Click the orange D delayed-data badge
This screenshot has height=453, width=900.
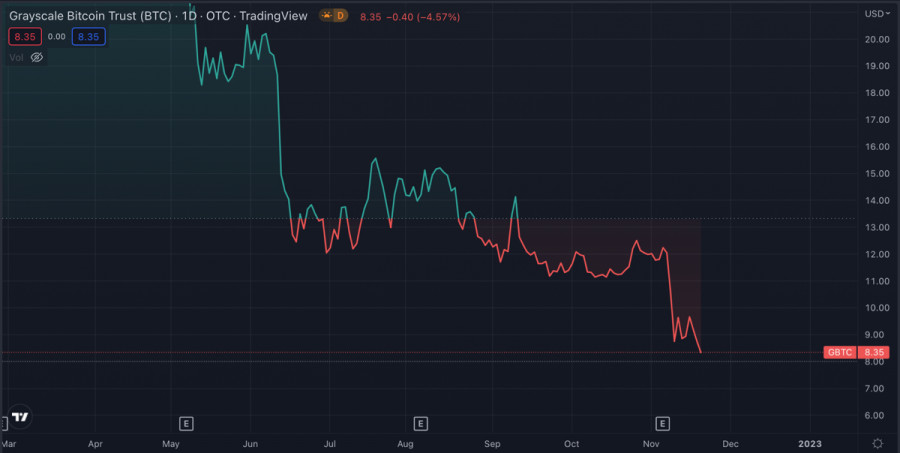(x=340, y=16)
